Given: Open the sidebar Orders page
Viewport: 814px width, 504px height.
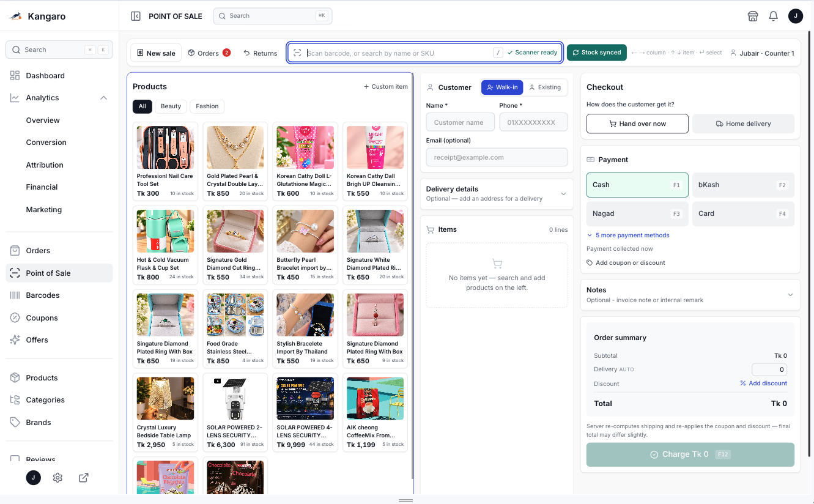Looking at the screenshot, I should tap(59, 251).
